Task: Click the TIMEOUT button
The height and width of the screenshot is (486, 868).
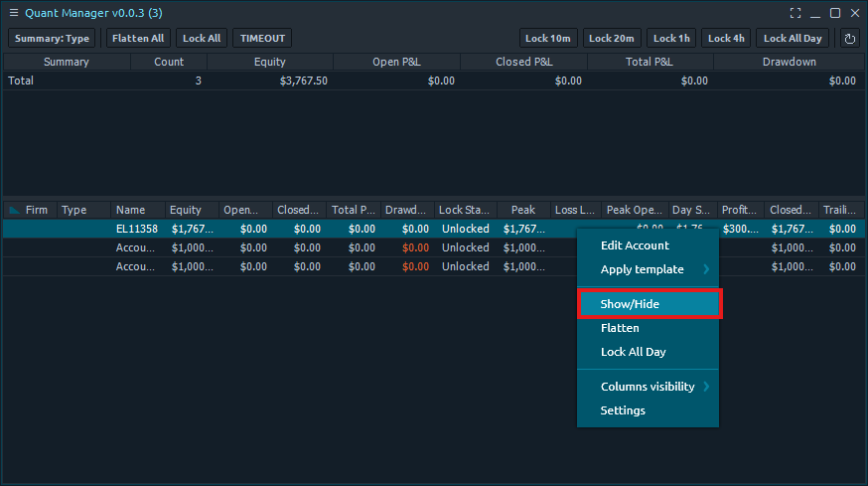Action: [x=262, y=39]
